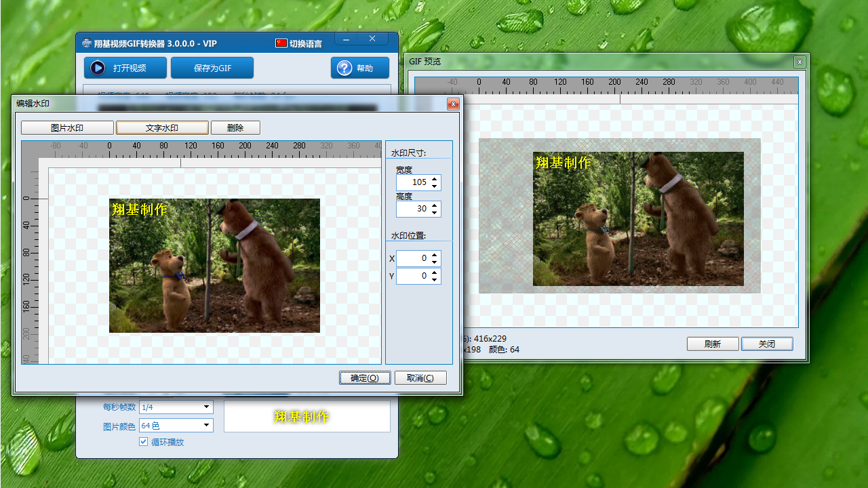Click 刷新 in GIF preview window
868x488 pixels.
pos(713,344)
